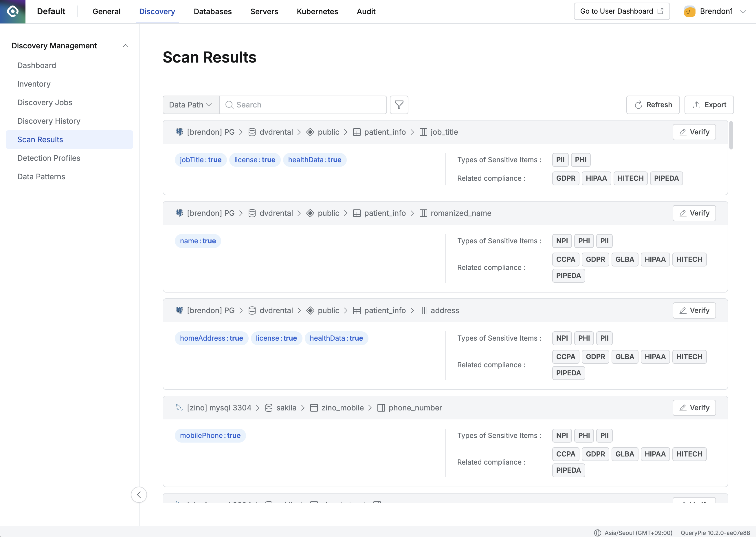Click the Brendon1 user avatar icon
The image size is (756, 537).
point(689,12)
